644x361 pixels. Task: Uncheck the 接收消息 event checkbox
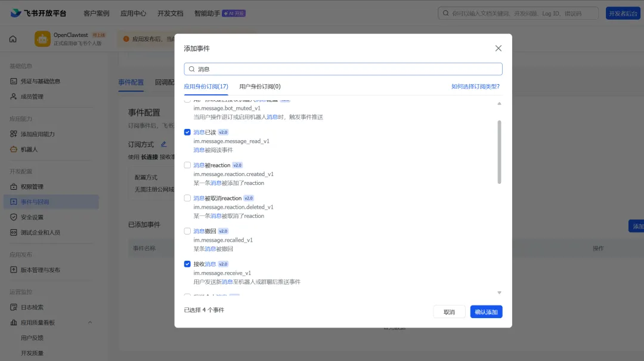coord(187,264)
